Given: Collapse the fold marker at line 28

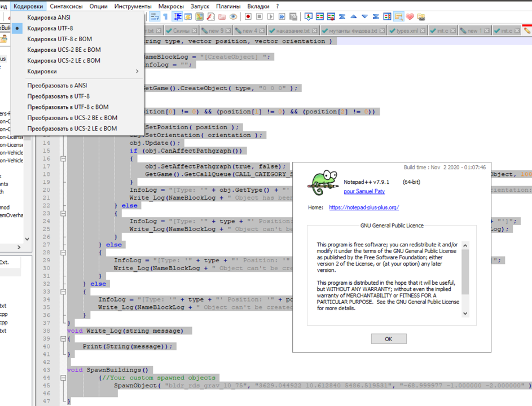Looking at the screenshot, I should click(63, 253).
